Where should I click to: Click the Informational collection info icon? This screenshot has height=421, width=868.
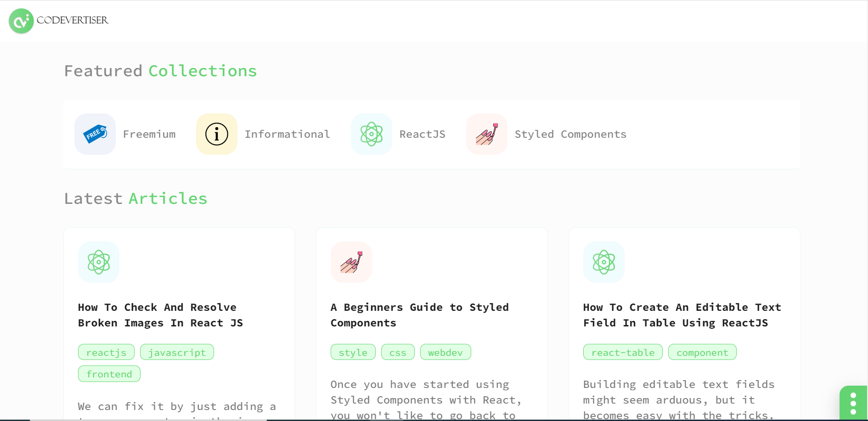point(217,134)
